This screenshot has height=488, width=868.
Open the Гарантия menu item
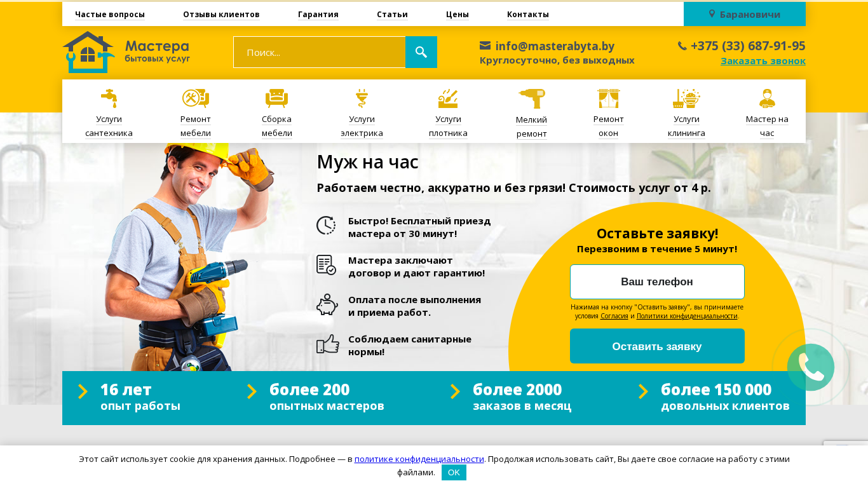pos(318,15)
